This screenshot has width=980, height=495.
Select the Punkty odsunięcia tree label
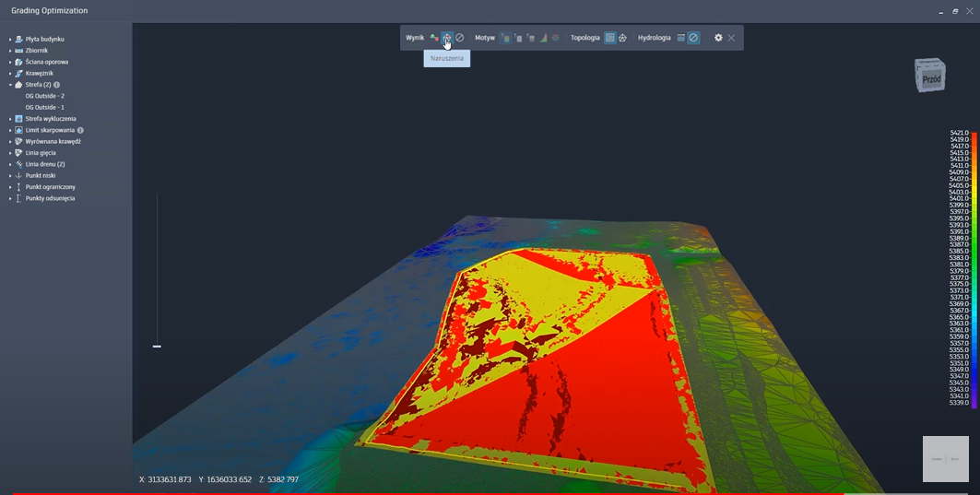[x=50, y=198]
